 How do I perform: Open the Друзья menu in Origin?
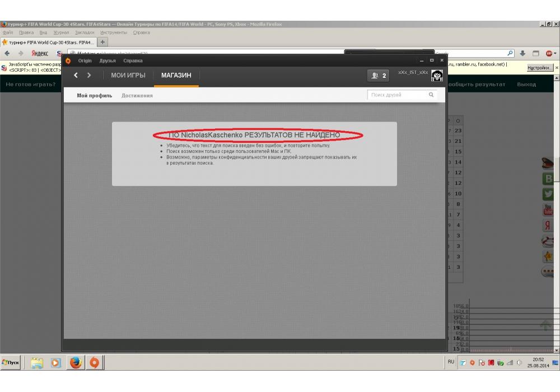pyautogui.click(x=108, y=60)
